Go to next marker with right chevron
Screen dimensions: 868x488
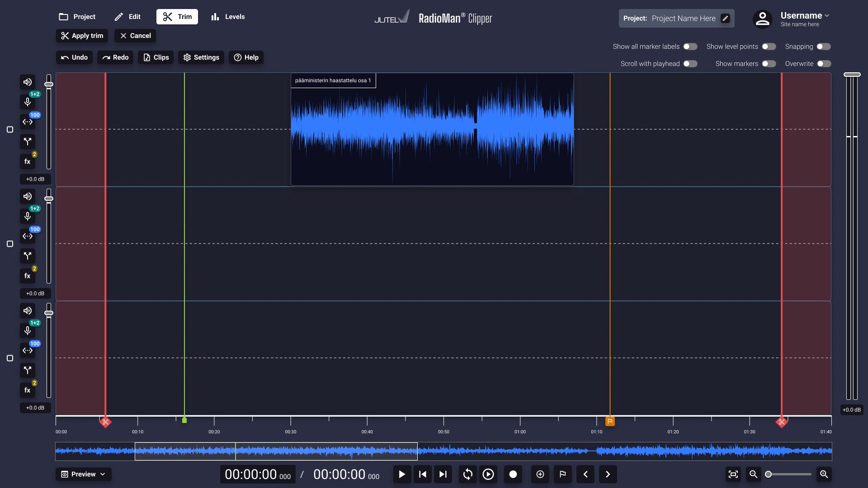(608, 474)
